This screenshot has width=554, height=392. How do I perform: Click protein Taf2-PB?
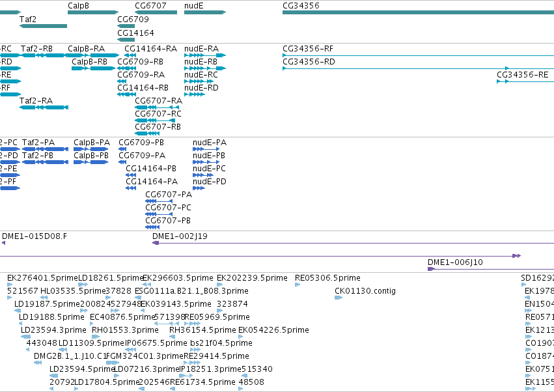pos(38,156)
